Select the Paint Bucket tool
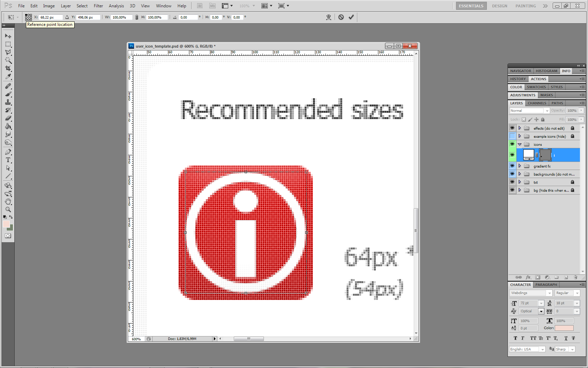This screenshot has height=368, width=588. pyautogui.click(x=8, y=126)
